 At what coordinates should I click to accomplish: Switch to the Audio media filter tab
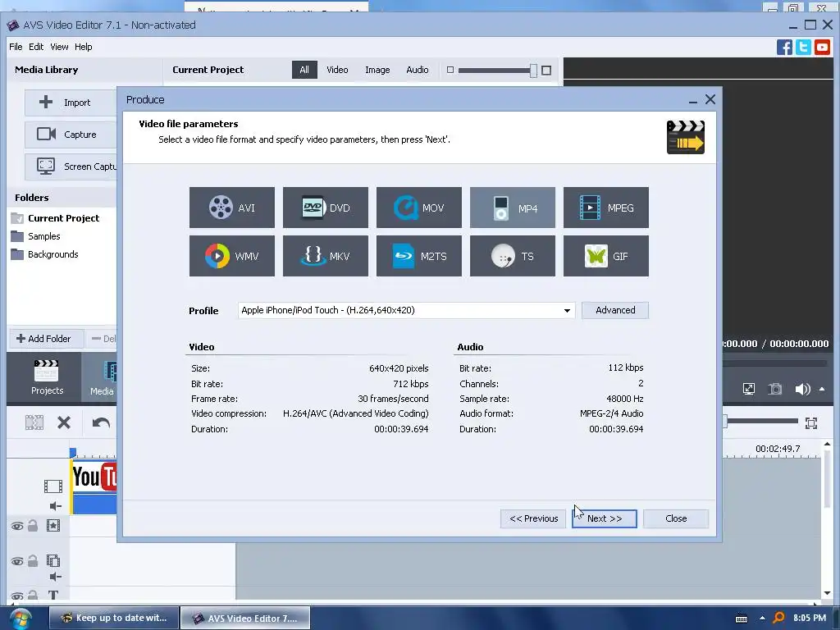click(x=417, y=70)
